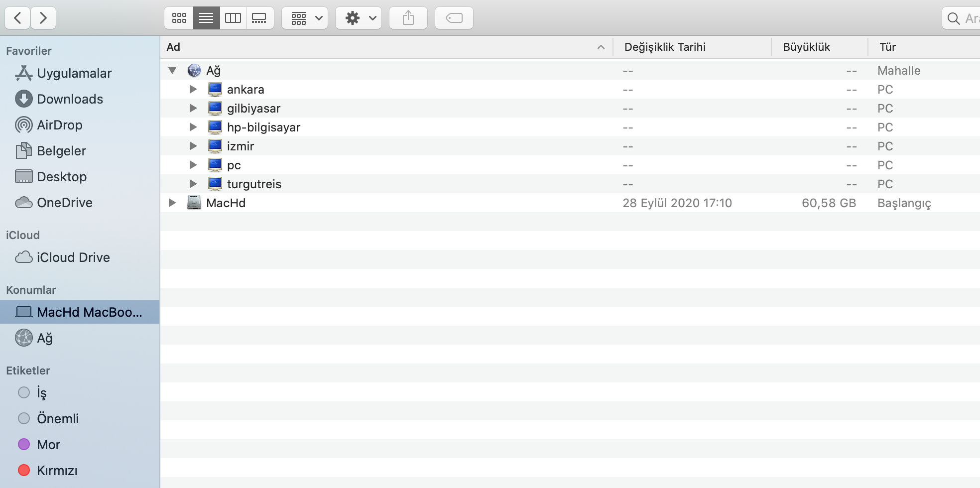
Task: Collapse the Ağ network tree row
Action: click(x=172, y=70)
